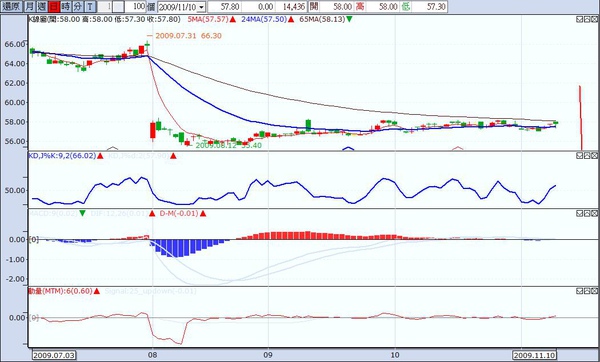Click the 50.00 KD axis label
Viewport: 600px width, 362px height.
tap(15, 190)
